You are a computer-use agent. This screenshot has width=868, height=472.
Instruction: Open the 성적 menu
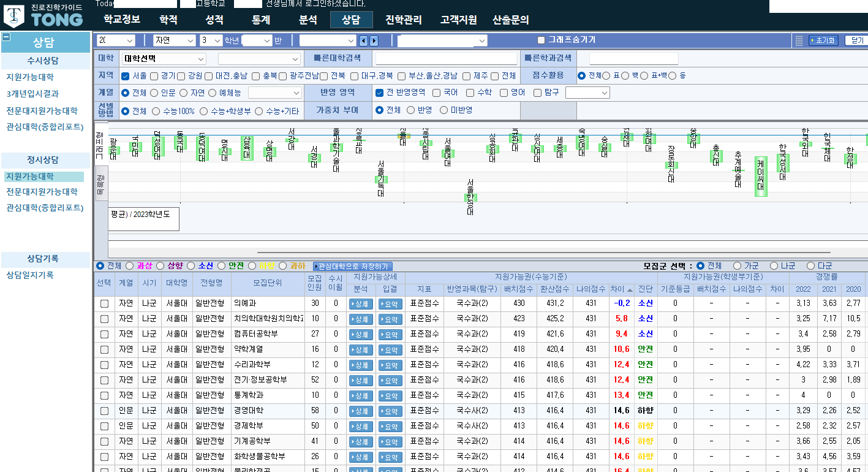click(214, 20)
